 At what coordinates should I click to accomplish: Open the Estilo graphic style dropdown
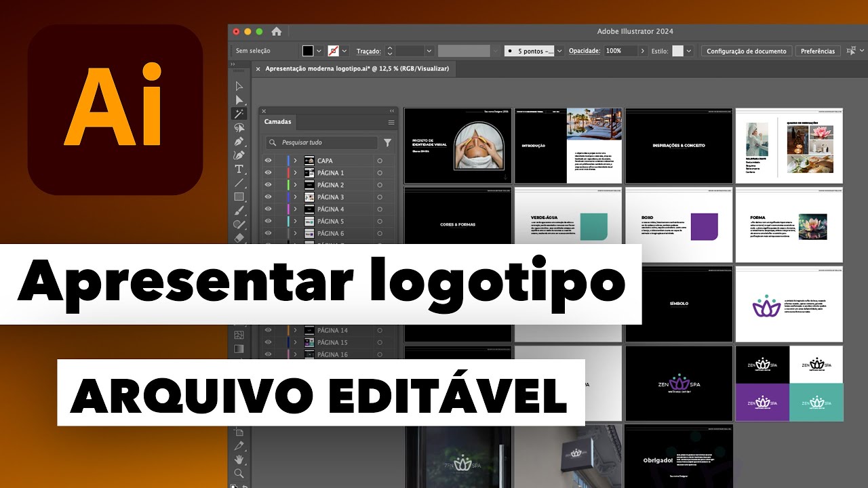click(x=689, y=51)
